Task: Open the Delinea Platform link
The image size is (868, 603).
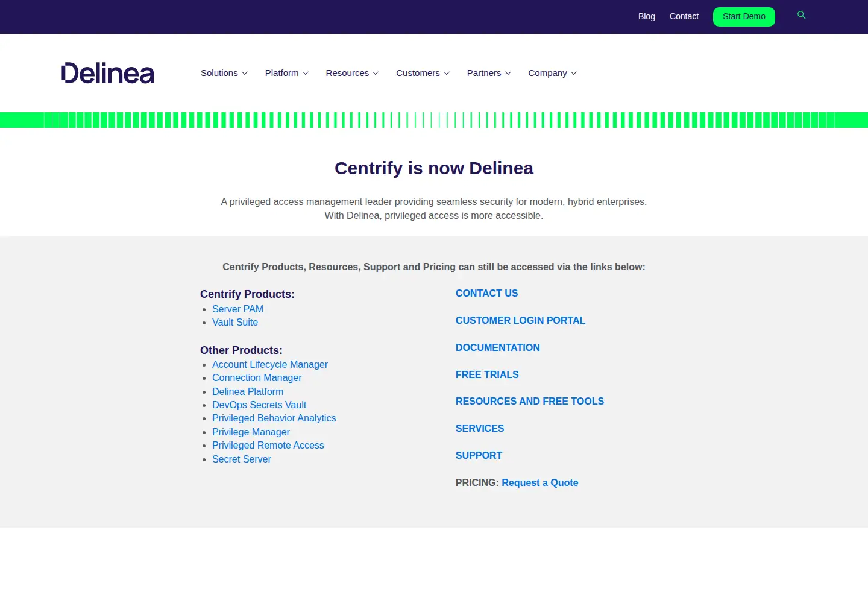Action: click(x=248, y=392)
